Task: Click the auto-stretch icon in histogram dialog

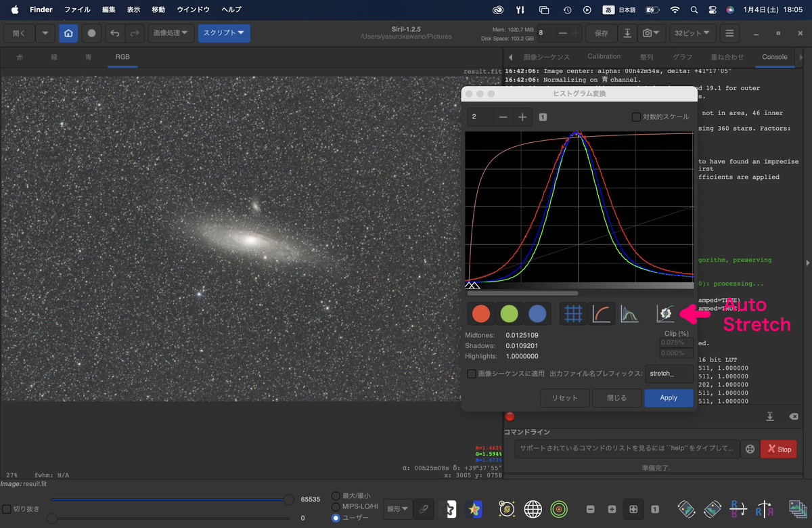Action: click(666, 313)
